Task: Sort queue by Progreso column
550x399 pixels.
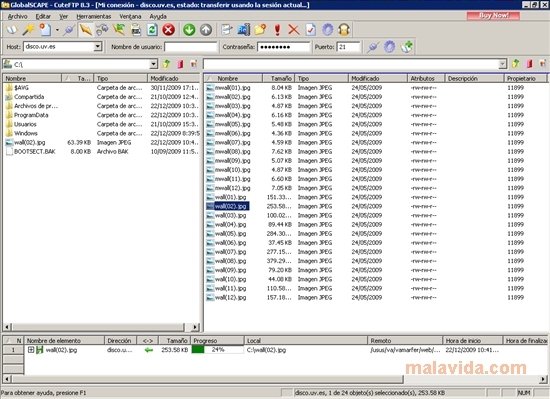Action: click(x=217, y=340)
